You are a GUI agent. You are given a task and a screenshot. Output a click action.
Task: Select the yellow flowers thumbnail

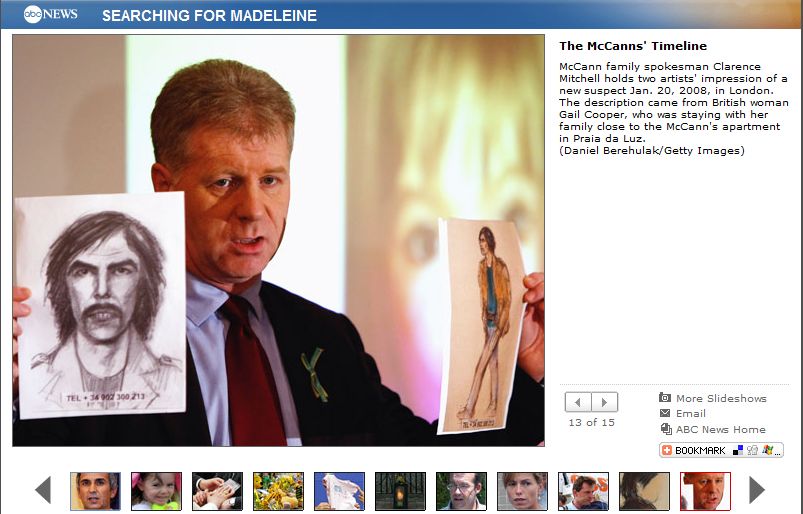[x=278, y=491]
